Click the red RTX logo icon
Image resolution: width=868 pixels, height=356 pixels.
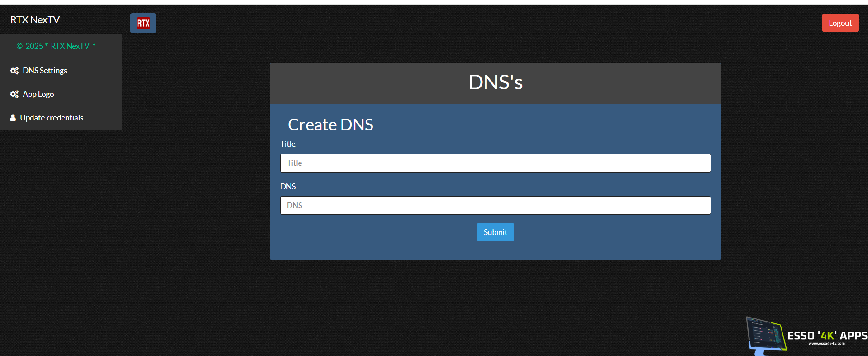pyautogui.click(x=143, y=23)
